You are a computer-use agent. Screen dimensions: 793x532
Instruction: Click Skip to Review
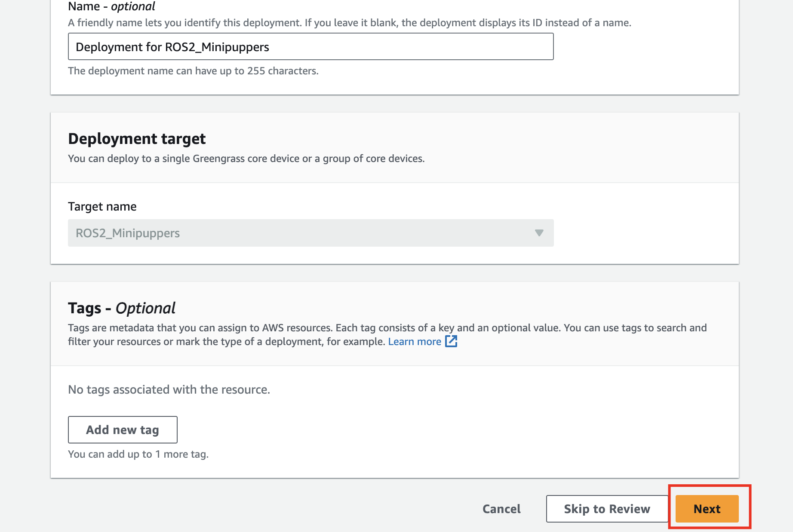tap(606, 509)
